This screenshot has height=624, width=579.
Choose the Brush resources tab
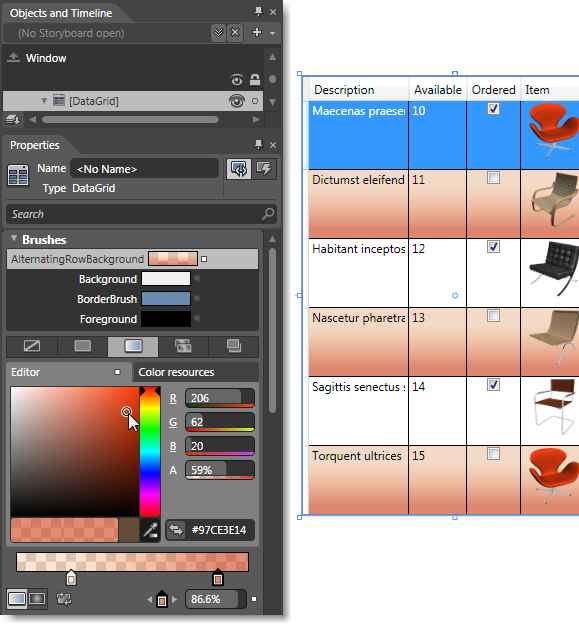tap(234, 346)
